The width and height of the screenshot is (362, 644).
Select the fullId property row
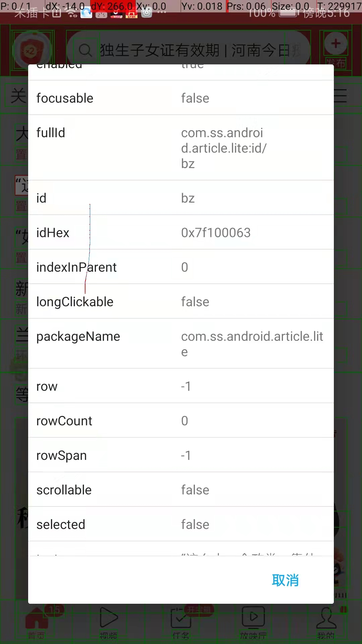pyautogui.click(x=181, y=148)
